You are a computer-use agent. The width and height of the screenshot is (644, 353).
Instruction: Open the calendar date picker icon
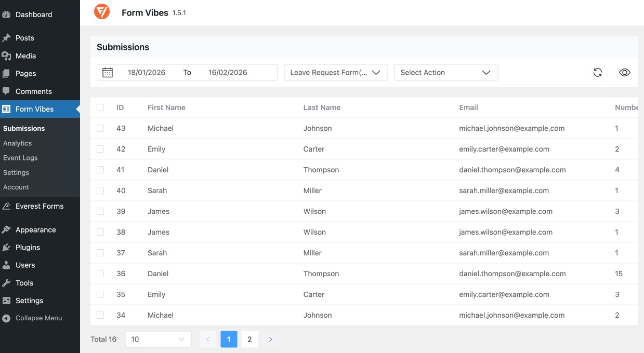coord(108,72)
